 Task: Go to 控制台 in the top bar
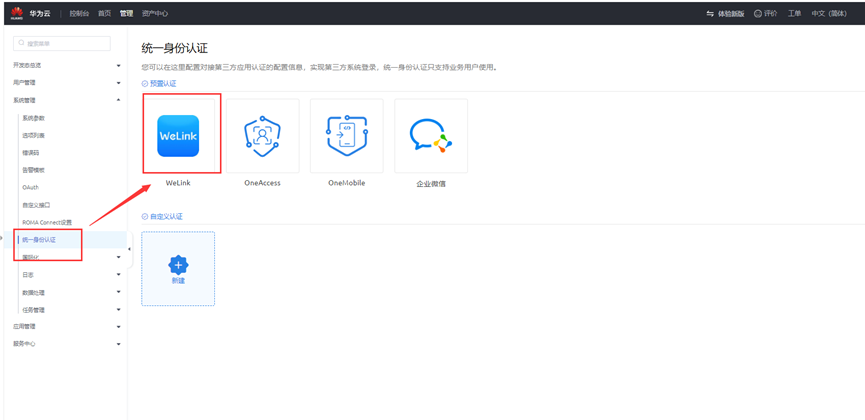[x=79, y=13]
